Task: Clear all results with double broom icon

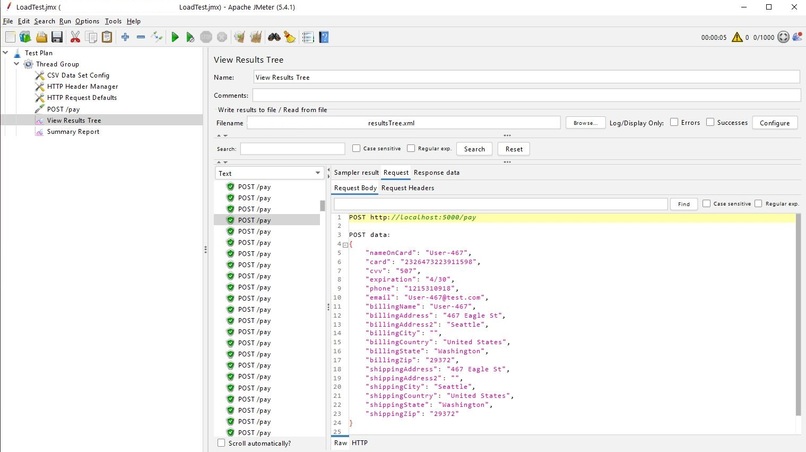Action: tap(255, 37)
